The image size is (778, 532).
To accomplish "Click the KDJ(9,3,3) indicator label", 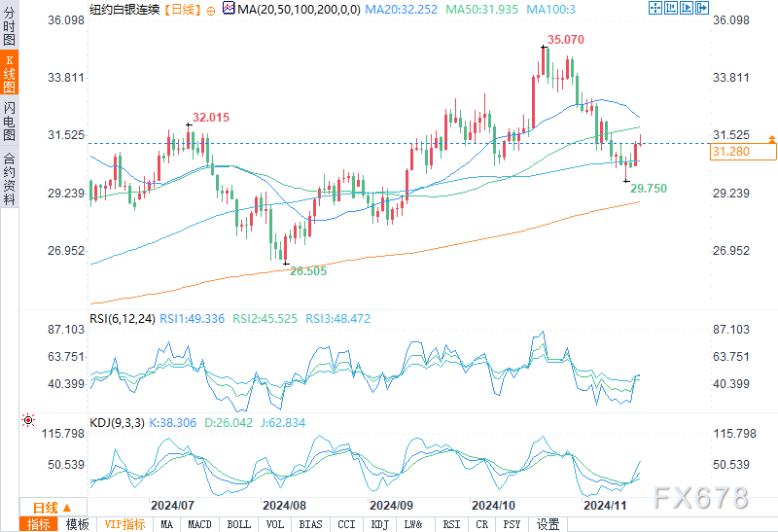I will [117, 423].
